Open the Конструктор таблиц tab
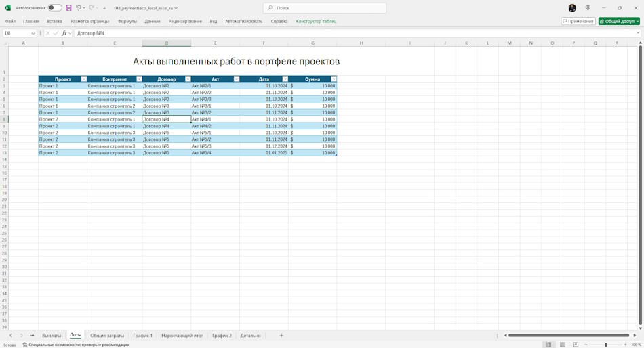The image size is (644, 348). [x=317, y=21]
